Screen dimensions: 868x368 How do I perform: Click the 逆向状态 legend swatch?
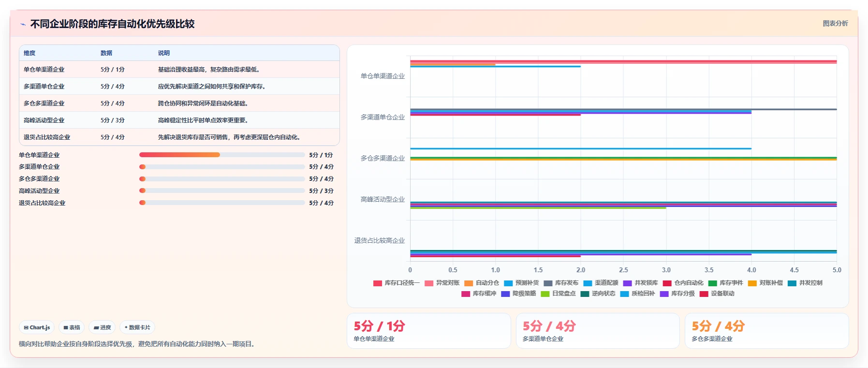click(x=585, y=294)
